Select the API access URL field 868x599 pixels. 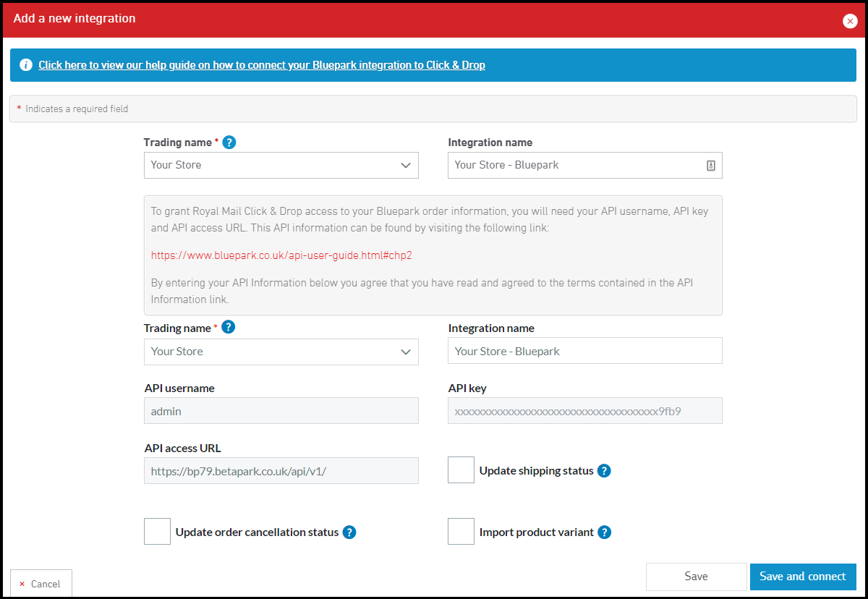pyautogui.click(x=281, y=471)
